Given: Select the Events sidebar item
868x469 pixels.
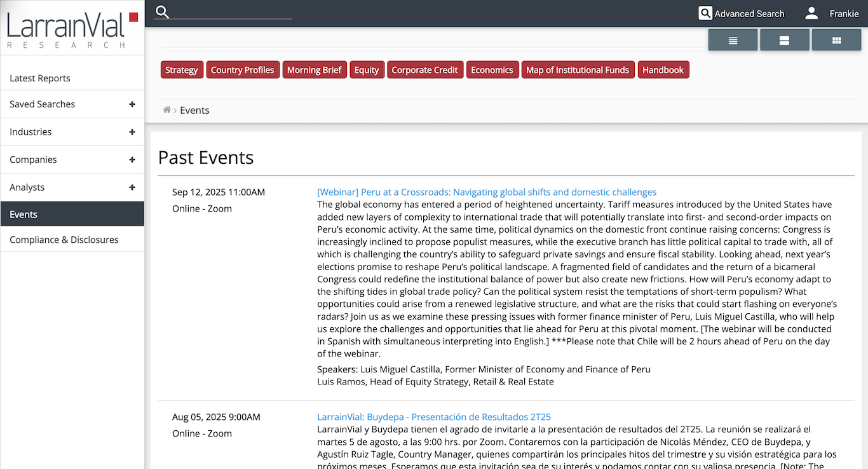Looking at the screenshot, I should tap(24, 214).
